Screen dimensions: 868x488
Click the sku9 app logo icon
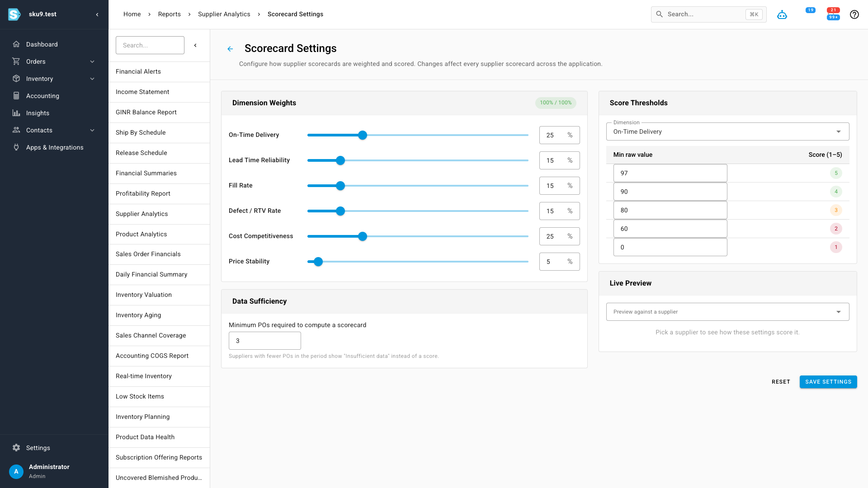pyautogui.click(x=14, y=14)
